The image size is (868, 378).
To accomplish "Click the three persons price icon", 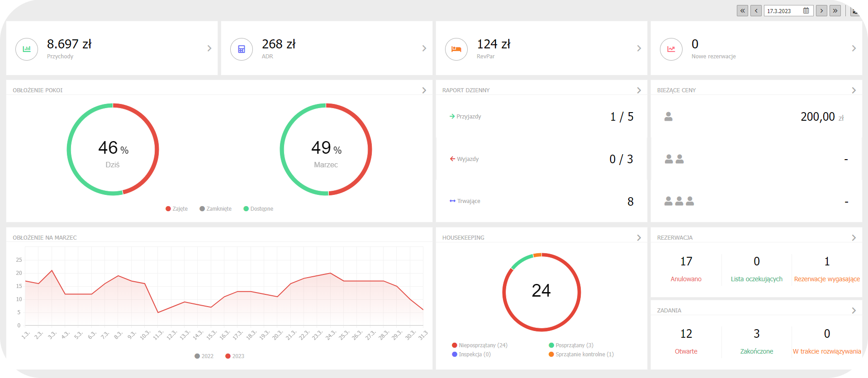I will pos(679,201).
